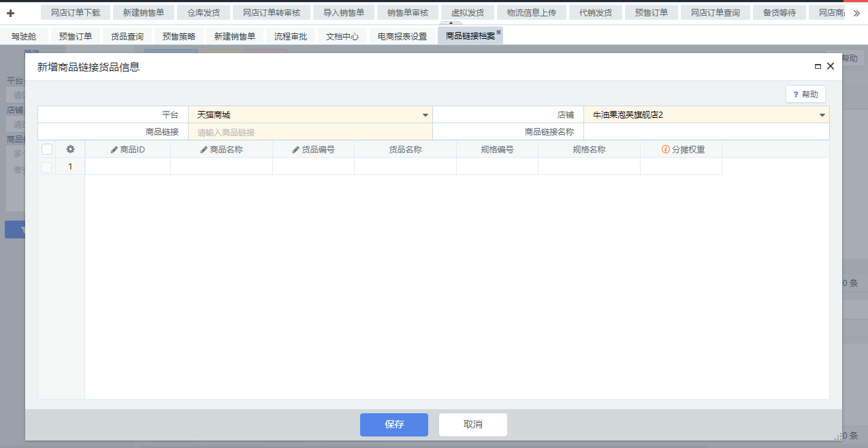This screenshot has height=448, width=868.
Task: Tick the select-all checkbox in grid header
Action: click(x=47, y=149)
